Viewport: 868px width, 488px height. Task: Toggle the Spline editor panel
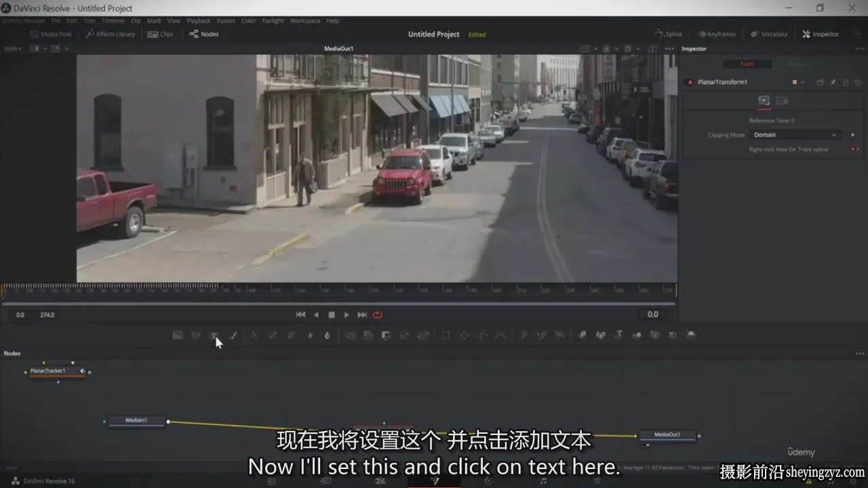[669, 34]
